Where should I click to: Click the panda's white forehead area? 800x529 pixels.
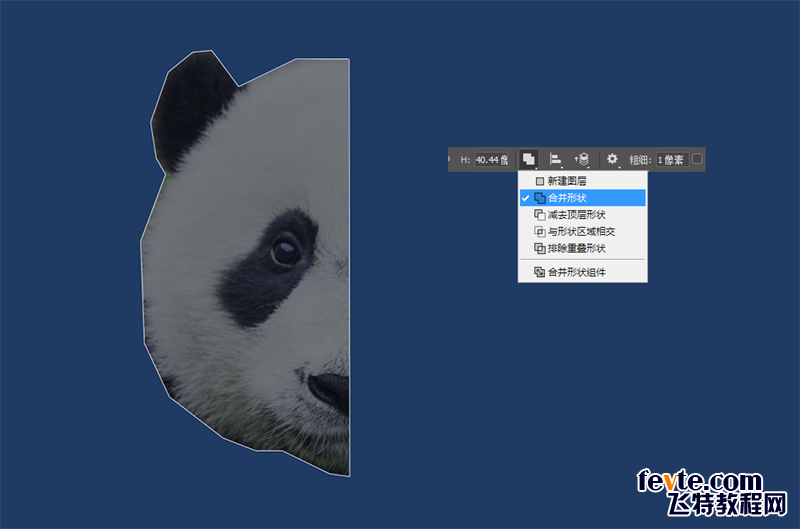tap(290, 140)
